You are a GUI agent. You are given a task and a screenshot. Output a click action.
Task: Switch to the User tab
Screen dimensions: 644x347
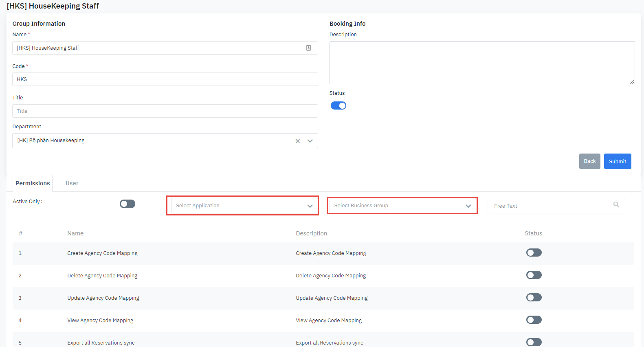[72, 183]
